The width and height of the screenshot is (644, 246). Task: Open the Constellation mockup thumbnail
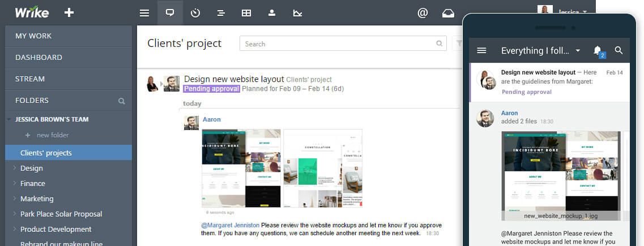(323, 168)
